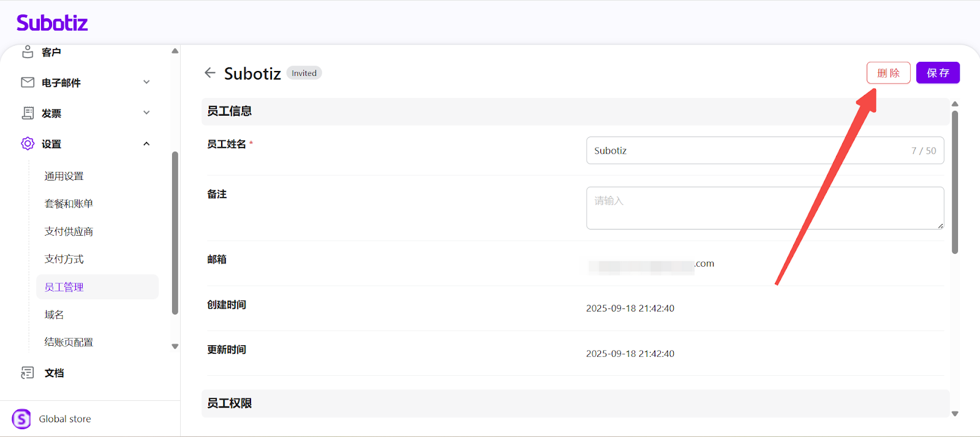
Task: Click the 文档 document icon
Action: (28, 373)
